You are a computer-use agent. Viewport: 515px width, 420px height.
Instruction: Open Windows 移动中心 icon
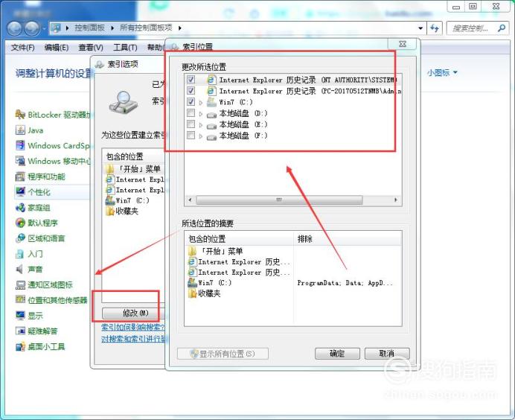[20, 161]
